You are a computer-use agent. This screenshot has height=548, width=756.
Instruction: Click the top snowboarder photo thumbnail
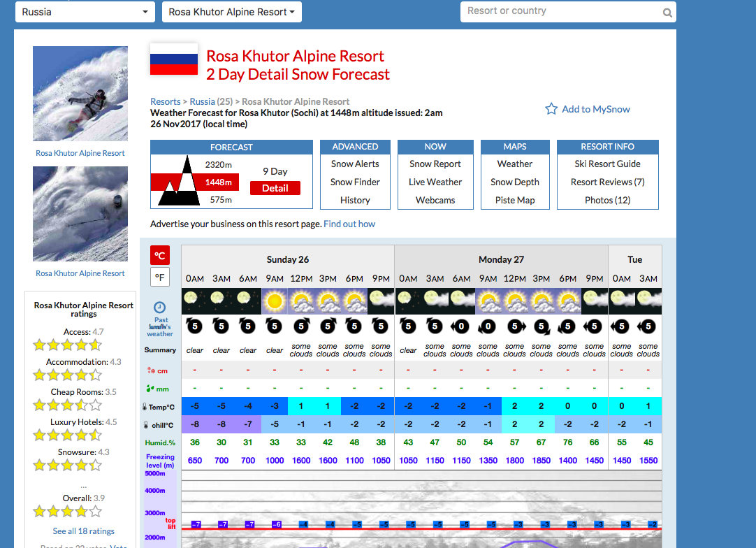click(x=80, y=94)
